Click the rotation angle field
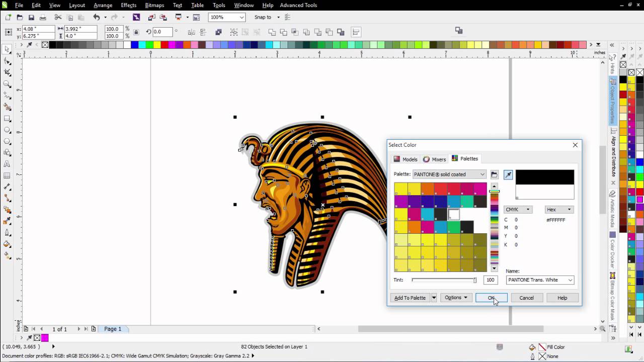 pos(164,32)
